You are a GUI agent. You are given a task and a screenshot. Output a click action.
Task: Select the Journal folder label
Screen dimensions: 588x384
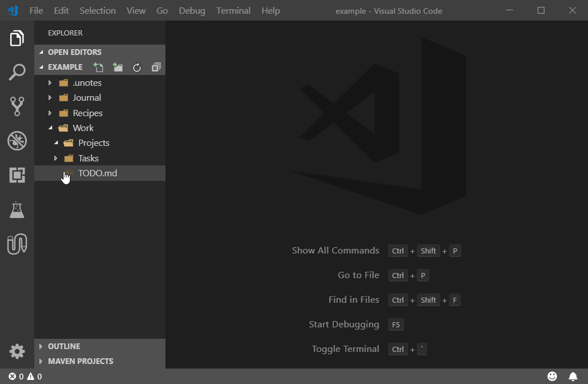pyautogui.click(x=86, y=98)
